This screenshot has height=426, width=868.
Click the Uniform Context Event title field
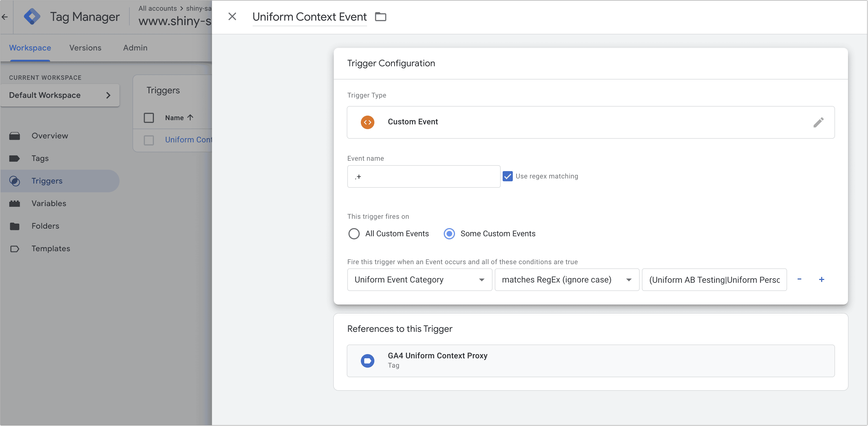coord(309,17)
